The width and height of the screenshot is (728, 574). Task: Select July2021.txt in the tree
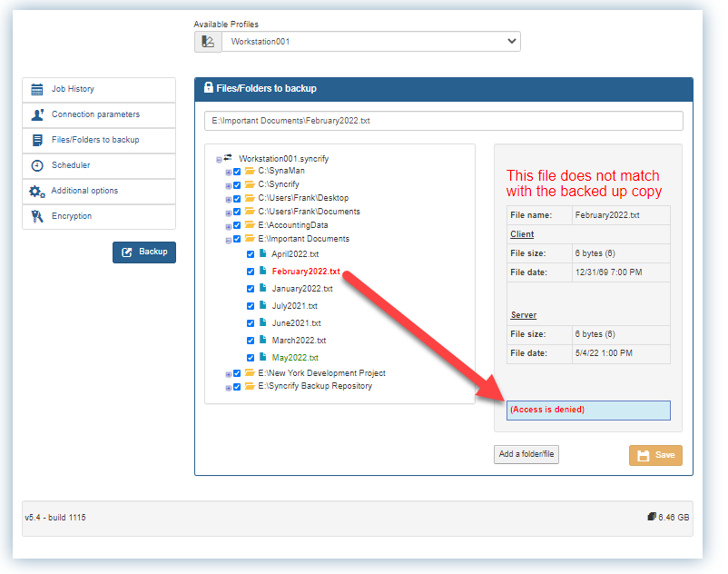point(295,306)
